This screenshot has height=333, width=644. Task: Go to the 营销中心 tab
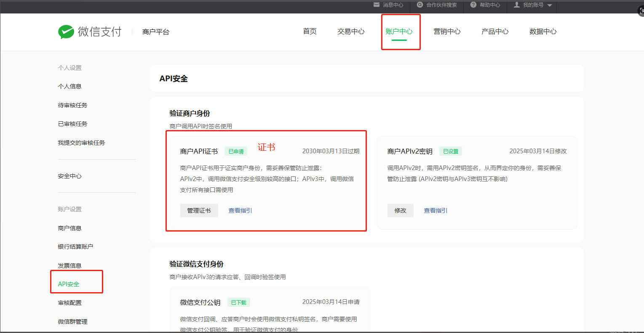point(447,32)
